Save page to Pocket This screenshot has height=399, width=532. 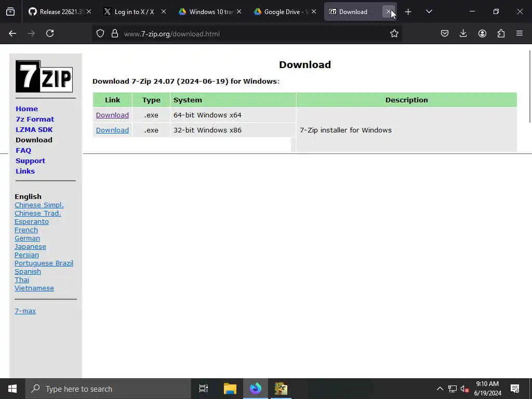click(445, 33)
